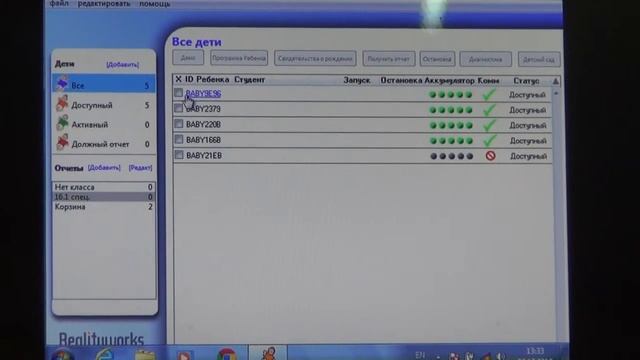Screen dimensions: 640x360
Task: Tick the checkbox for BABY2379
Action: coord(178,109)
